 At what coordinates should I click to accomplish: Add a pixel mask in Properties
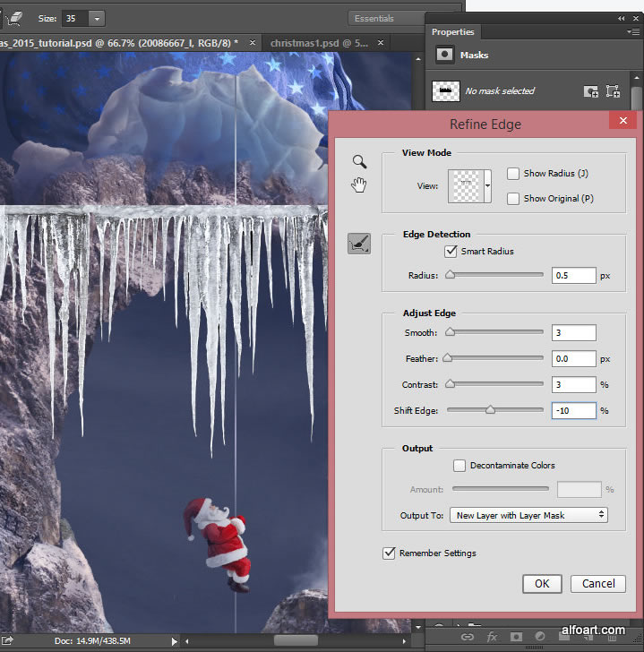pyautogui.click(x=590, y=90)
